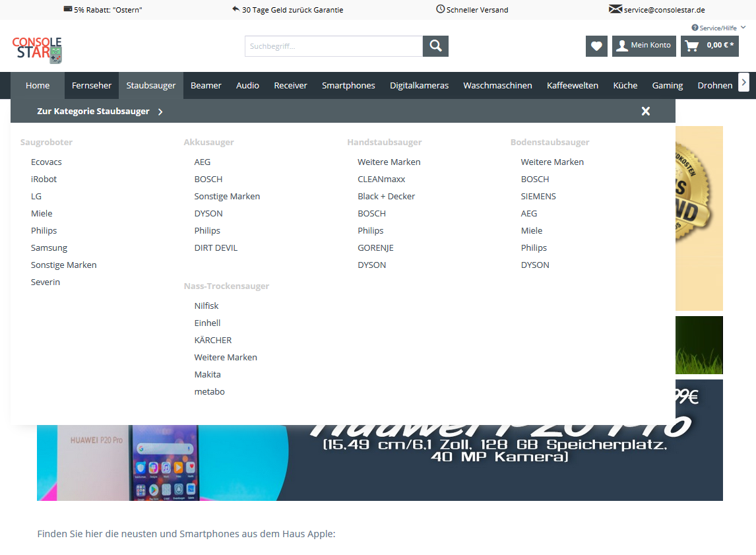Select iRobot under Saugroboter
The image size is (756, 555).
tap(44, 180)
